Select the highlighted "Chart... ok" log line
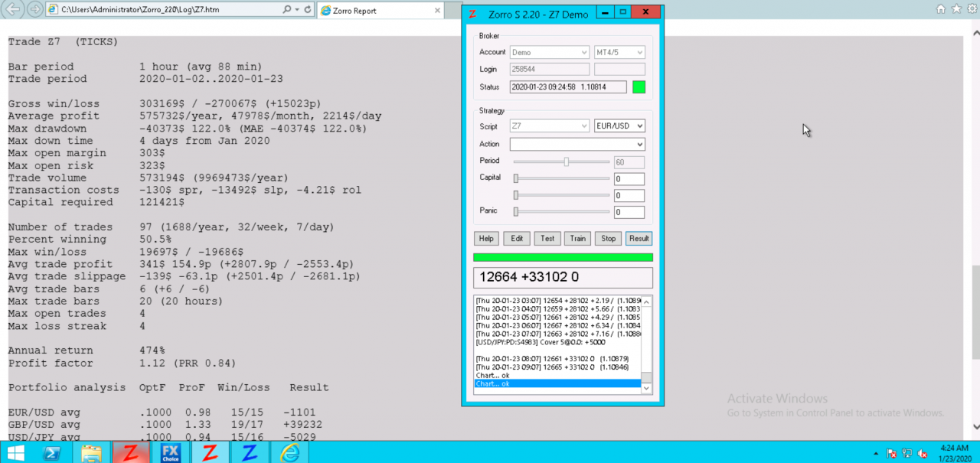Image resolution: width=980 pixels, height=463 pixels. pyautogui.click(x=557, y=383)
